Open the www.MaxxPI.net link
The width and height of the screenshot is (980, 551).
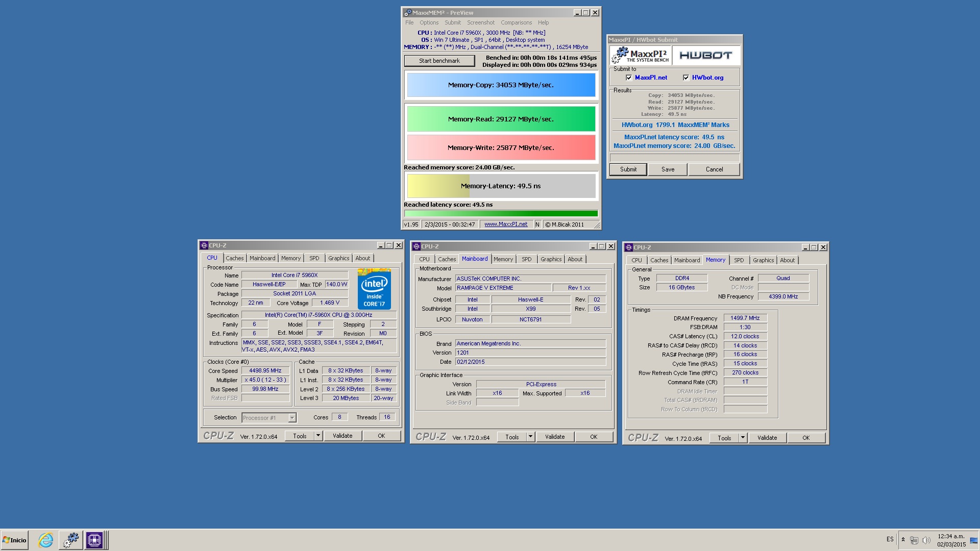pyautogui.click(x=506, y=224)
